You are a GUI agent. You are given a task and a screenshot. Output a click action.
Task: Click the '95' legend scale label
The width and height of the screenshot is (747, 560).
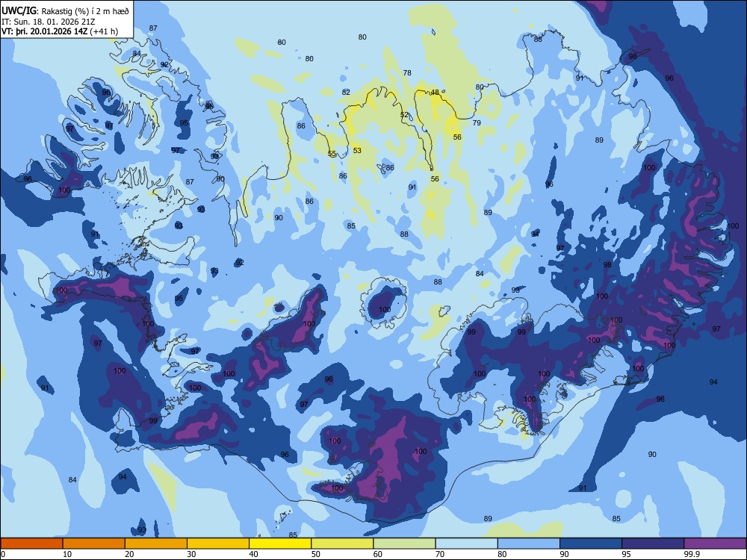tap(627, 554)
